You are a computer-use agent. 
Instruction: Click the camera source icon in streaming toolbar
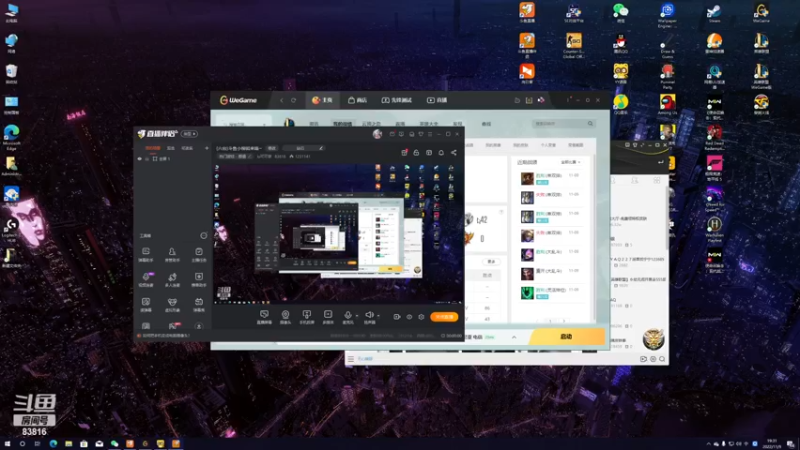click(285, 317)
